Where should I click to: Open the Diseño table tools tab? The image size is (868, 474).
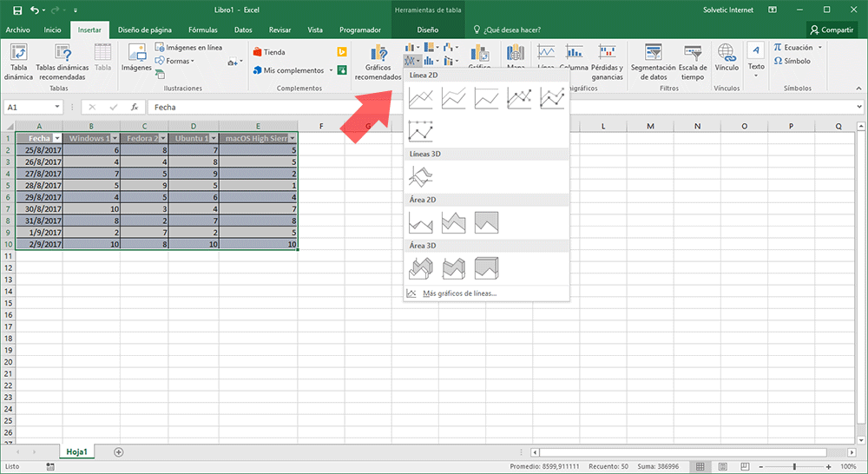point(427,30)
